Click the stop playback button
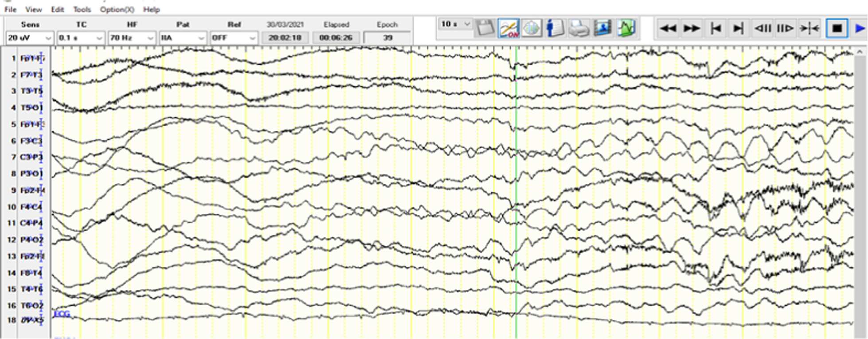 [x=837, y=29]
